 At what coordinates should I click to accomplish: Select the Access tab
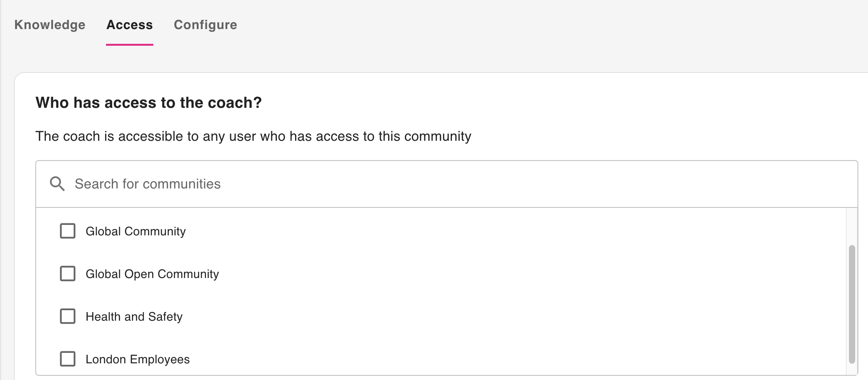click(130, 25)
